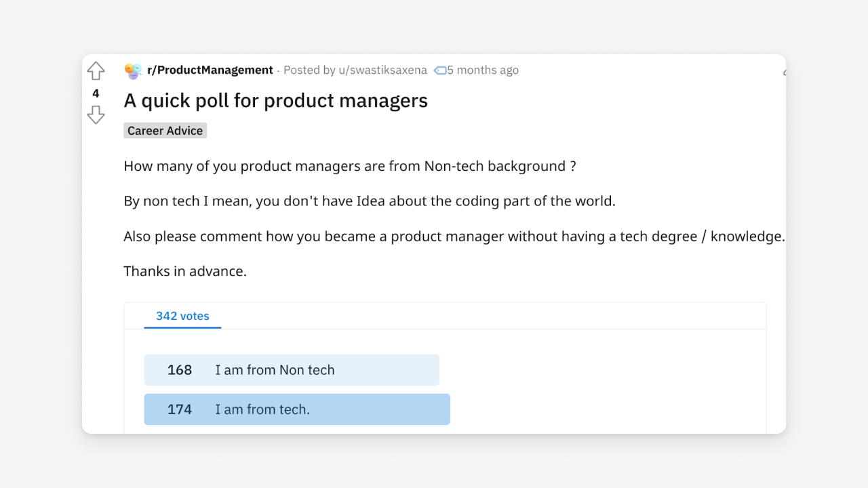Upvote the poll post
868x488 pixels.
[x=96, y=70]
